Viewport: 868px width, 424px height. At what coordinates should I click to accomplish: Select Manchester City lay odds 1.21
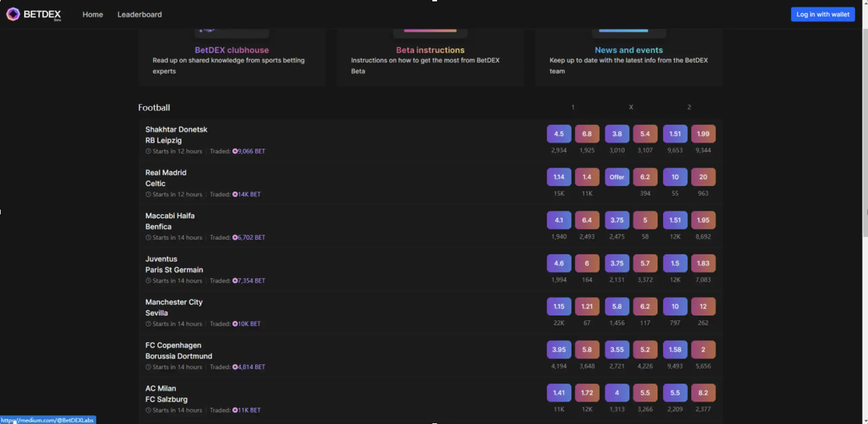pyautogui.click(x=587, y=306)
